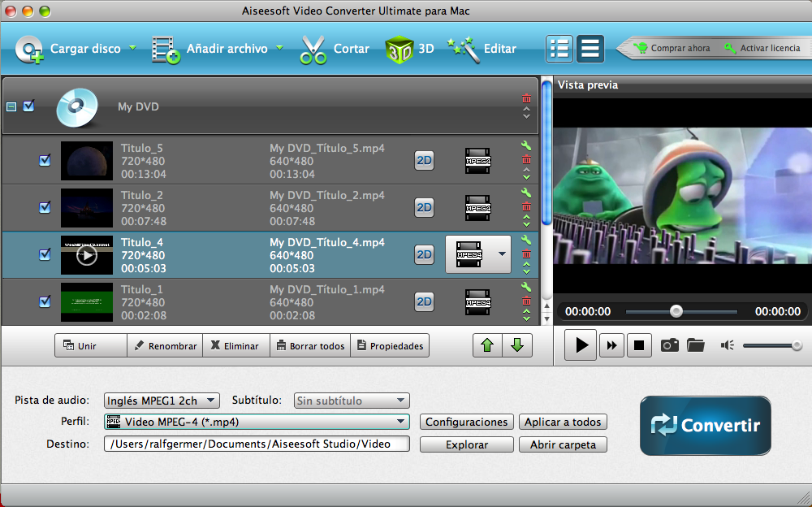Click Activar licencia in the toolbar

762,48
